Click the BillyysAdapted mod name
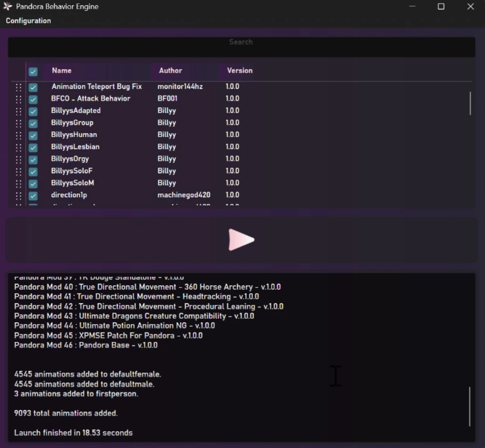Screen dimensions: 485x448 (76, 110)
